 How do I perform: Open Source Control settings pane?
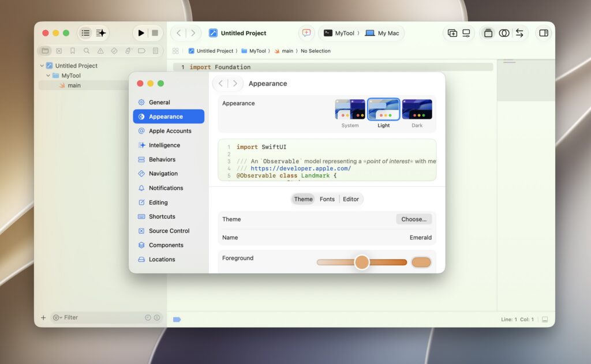[x=169, y=231]
